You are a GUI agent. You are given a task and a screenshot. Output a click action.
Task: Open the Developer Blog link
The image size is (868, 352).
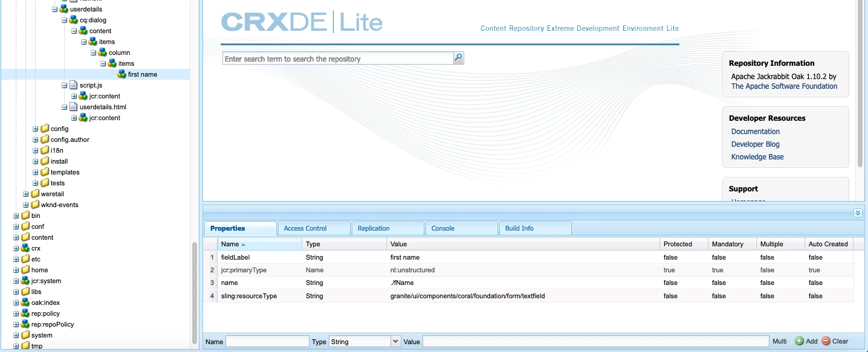(x=756, y=144)
